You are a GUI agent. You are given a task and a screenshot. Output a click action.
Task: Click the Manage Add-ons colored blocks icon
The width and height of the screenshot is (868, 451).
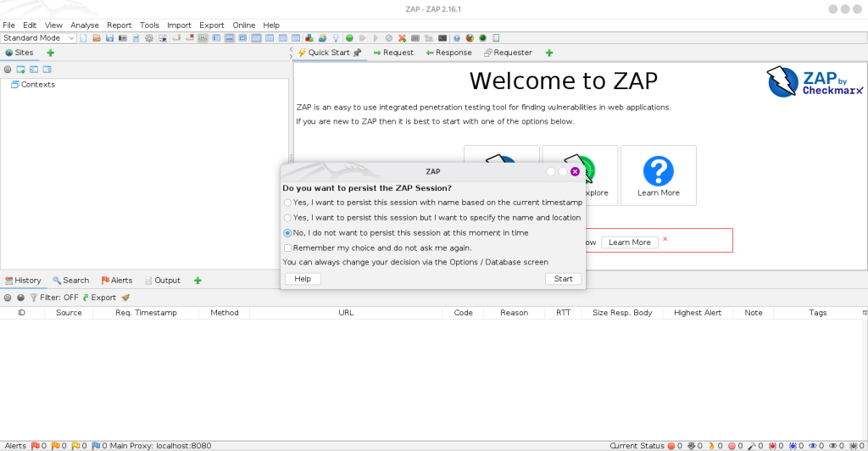pyautogui.click(x=309, y=38)
